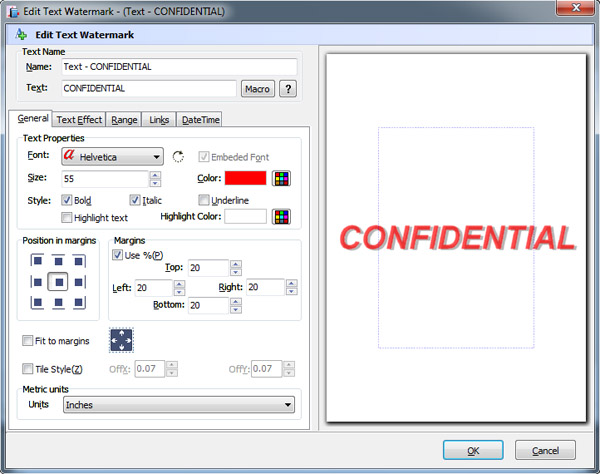Click the fit-to-margins arrows icon
This screenshot has width=600, height=474.
121,340
